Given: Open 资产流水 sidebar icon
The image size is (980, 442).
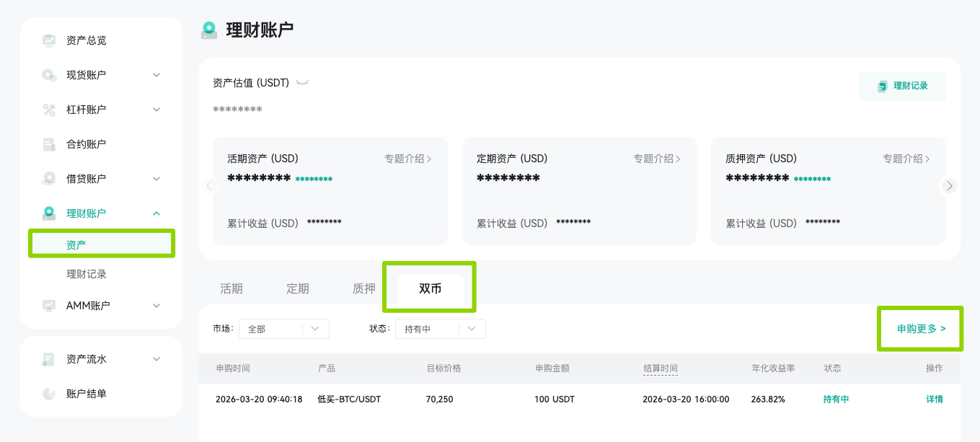Looking at the screenshot, I should coord(49,359).
